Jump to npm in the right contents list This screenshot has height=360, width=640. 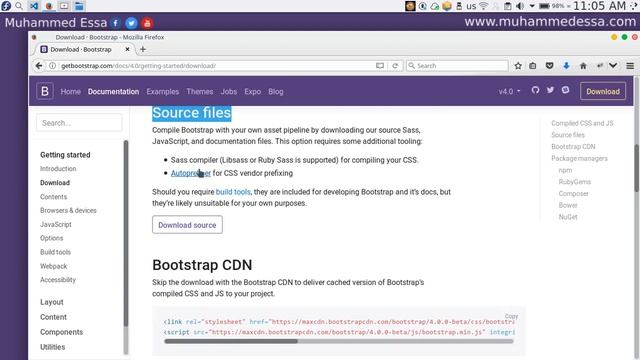click(x=565, y=170)
